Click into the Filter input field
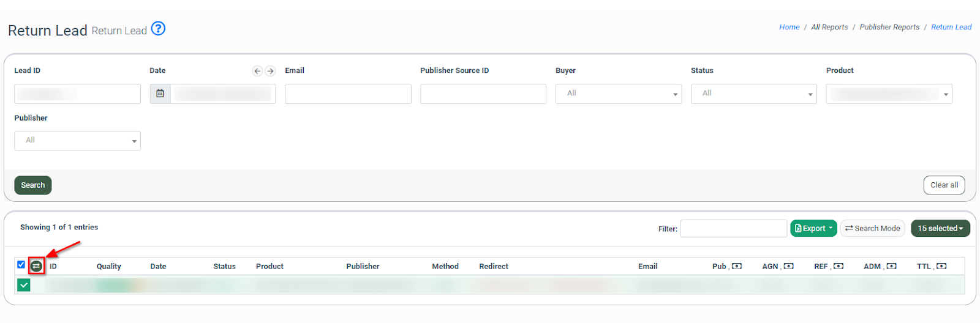980x323 pixels. (x=733, y=228)
